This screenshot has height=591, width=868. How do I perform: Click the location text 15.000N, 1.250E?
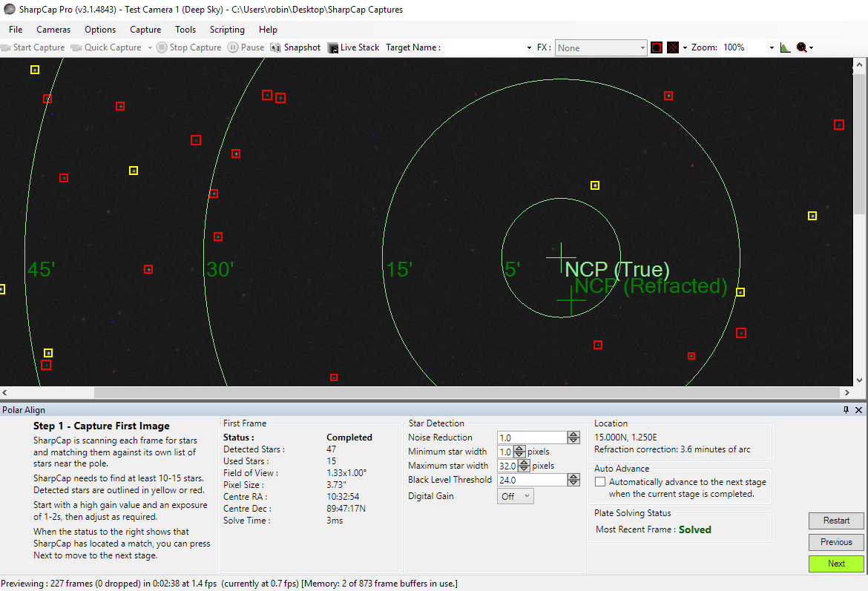point(625,438)
